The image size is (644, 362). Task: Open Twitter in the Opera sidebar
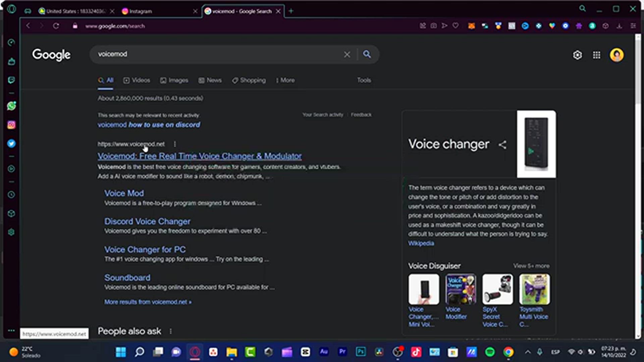(11, 143)
